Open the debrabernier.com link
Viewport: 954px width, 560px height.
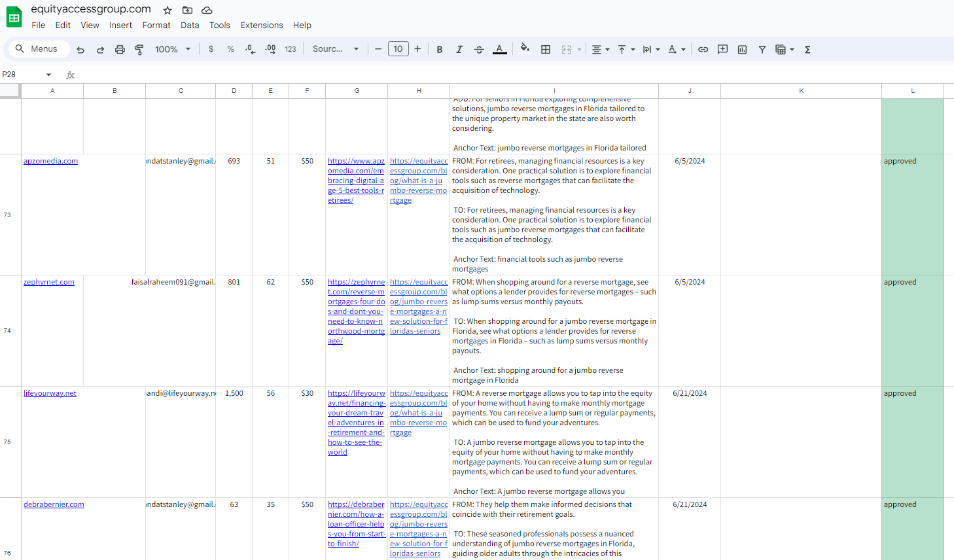click(54, 504)
